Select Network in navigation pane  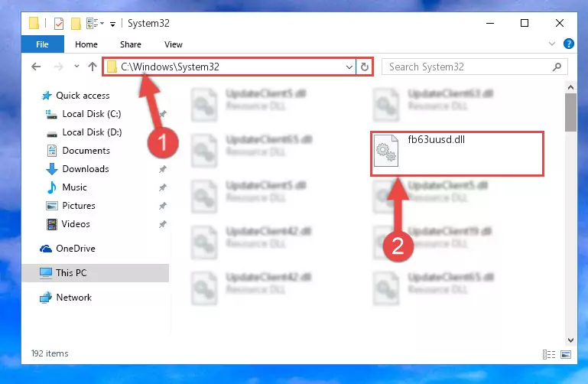tap(73, 298)
